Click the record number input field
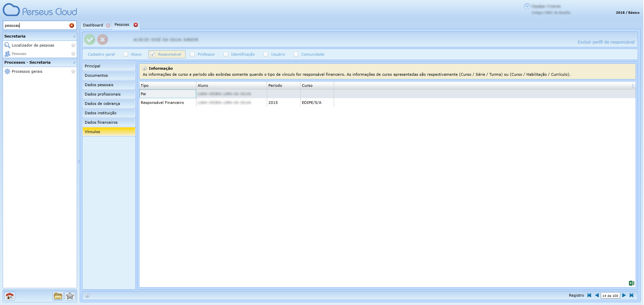Screen dimensions: 644x305 610,296
